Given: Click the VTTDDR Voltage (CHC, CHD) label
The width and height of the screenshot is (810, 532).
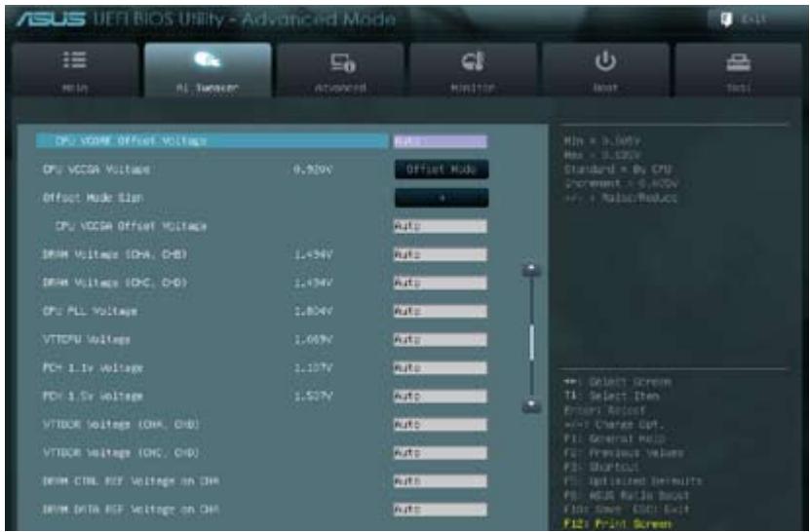Looking at the screenshot, I should point(121,453).
